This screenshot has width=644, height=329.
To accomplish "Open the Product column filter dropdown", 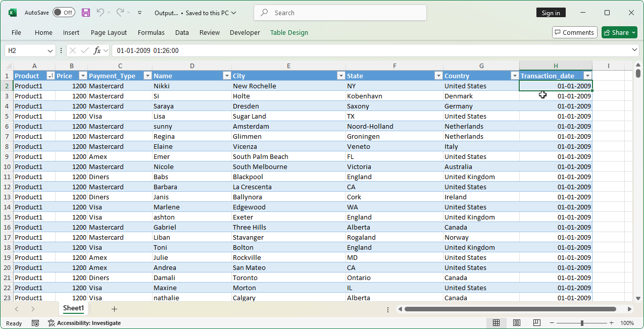I will (x=51, y=76).
